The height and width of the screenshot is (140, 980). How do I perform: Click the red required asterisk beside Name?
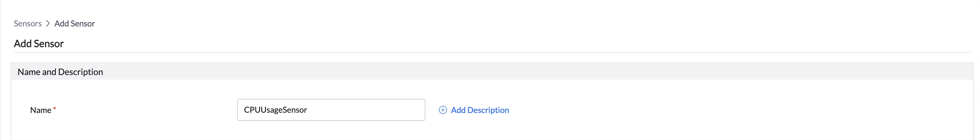pyautogui.click(x=54, y=109)
